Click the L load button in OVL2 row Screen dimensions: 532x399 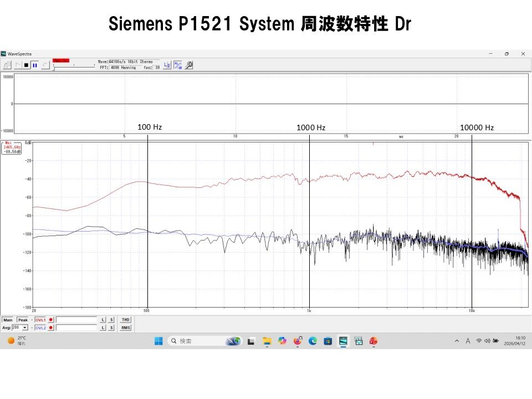[x=103, y=328]
